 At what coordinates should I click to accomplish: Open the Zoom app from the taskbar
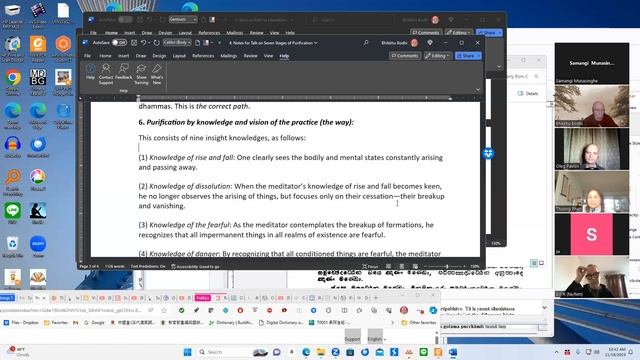[x=336, y=352]
